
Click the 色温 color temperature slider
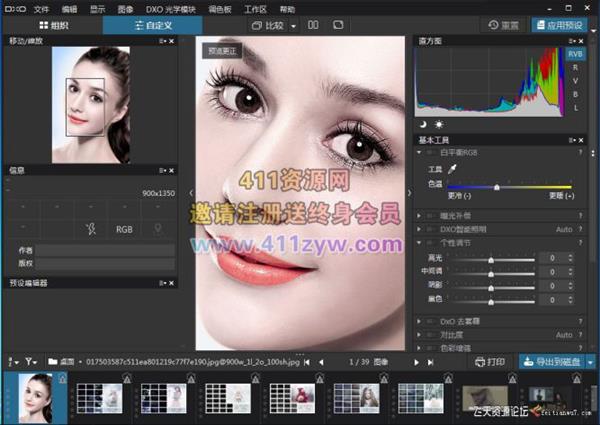coord(497,186)
